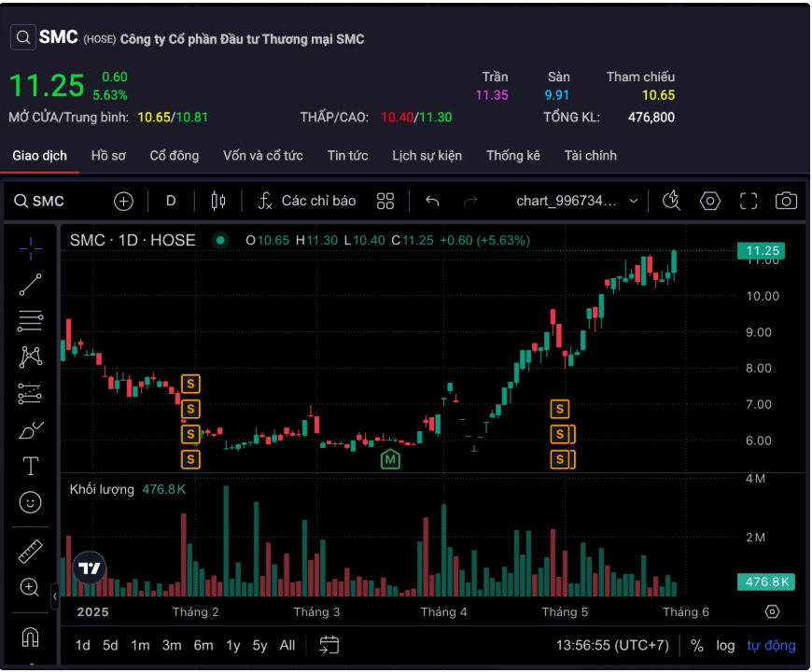Open Tin tức tab
The image size is (812, 672).
tap(347, 156)
